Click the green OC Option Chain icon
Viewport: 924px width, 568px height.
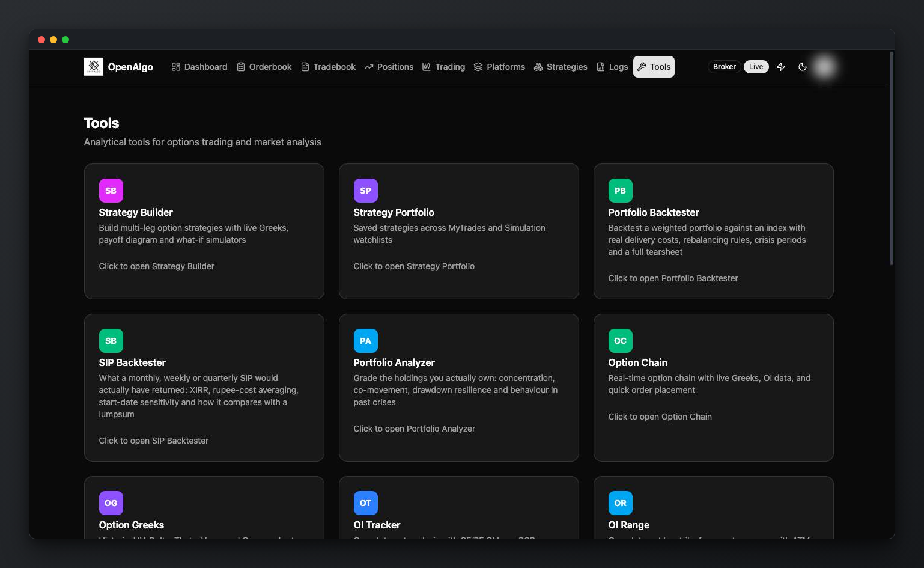click(621, 341)
